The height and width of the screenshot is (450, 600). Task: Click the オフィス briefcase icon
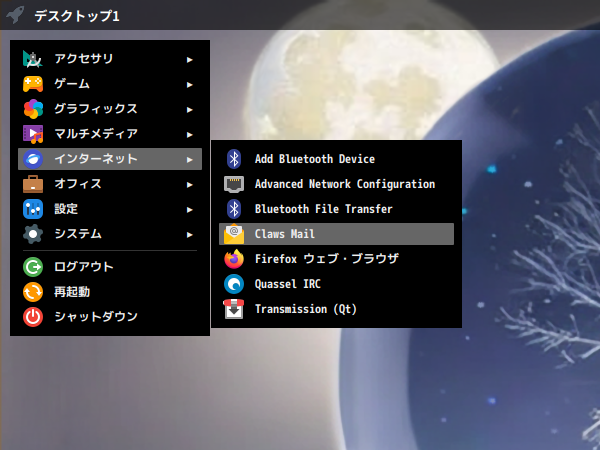coord(33,184)
